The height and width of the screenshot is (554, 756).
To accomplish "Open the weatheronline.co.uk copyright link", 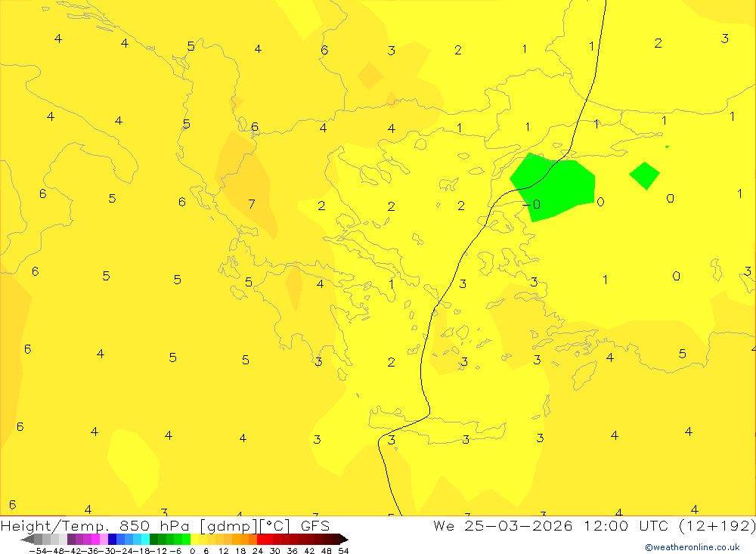I will (x=692, y=547).
